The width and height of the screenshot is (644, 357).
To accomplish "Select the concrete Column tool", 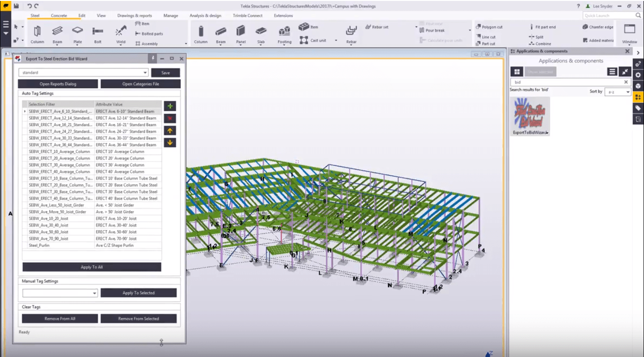I will pos(201,35).
